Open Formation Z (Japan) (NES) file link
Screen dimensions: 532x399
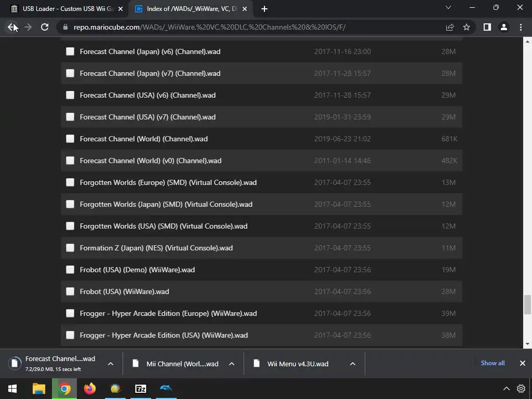(156, 248)
